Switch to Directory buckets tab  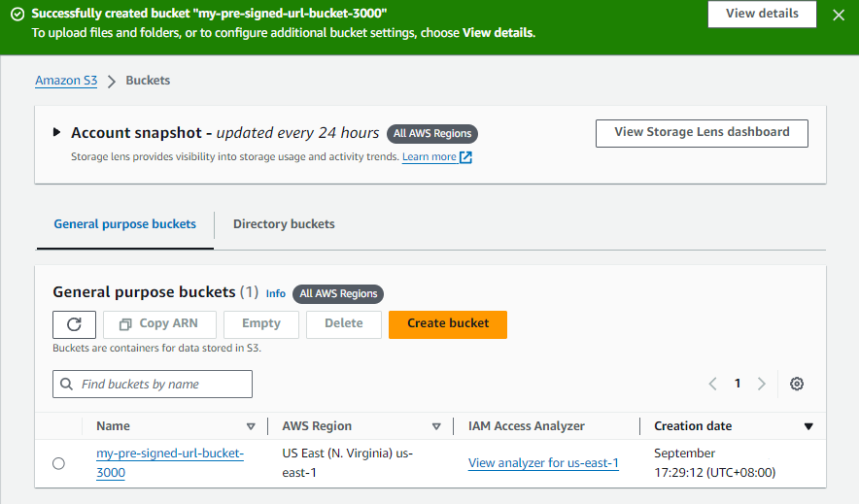coord(284,224)
